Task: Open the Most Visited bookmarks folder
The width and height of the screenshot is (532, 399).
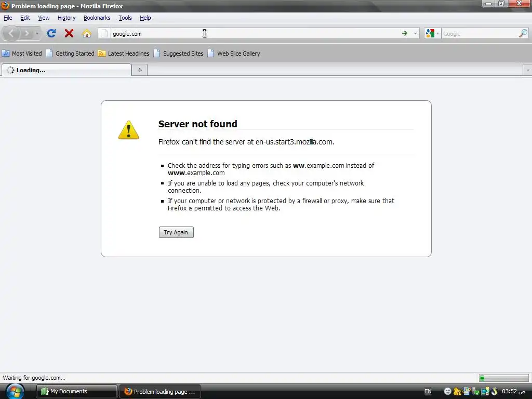Action: 22,54
